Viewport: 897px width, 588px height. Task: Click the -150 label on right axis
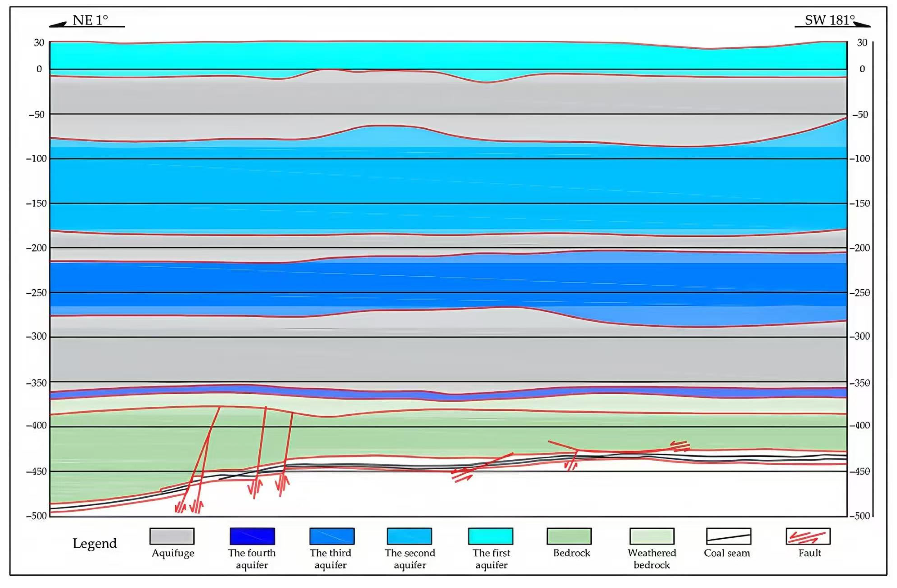(860, 203)
